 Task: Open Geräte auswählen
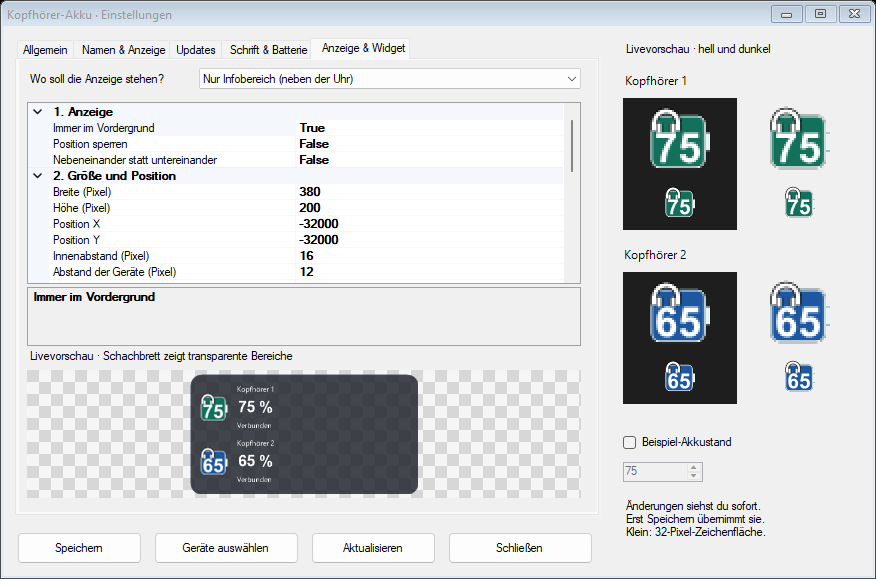226,548
